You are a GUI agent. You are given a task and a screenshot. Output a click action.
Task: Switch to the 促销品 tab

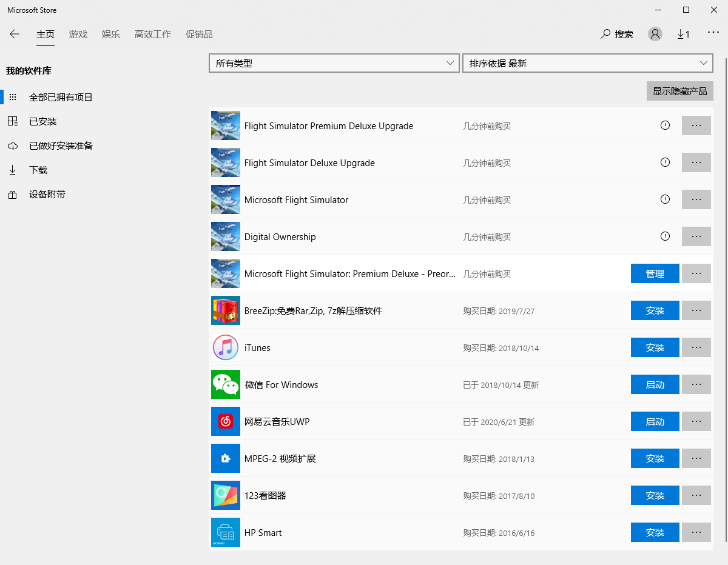(x=199, y=35)
